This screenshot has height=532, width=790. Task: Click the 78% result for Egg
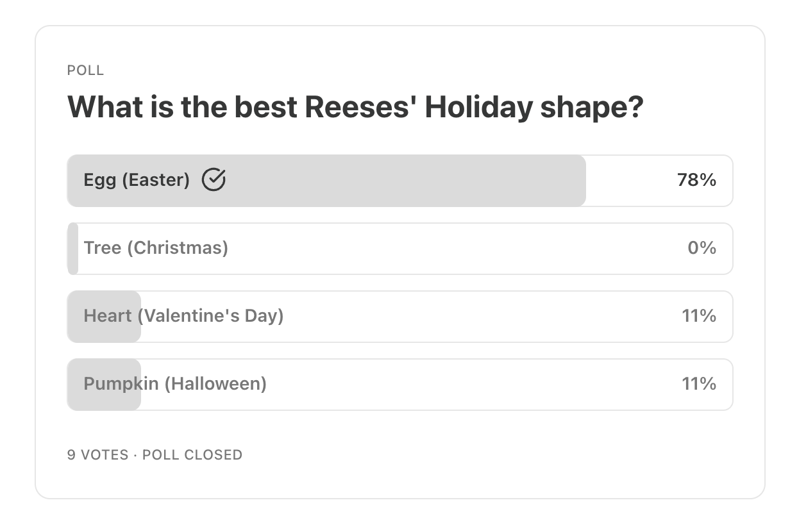[x=696, y=180]
